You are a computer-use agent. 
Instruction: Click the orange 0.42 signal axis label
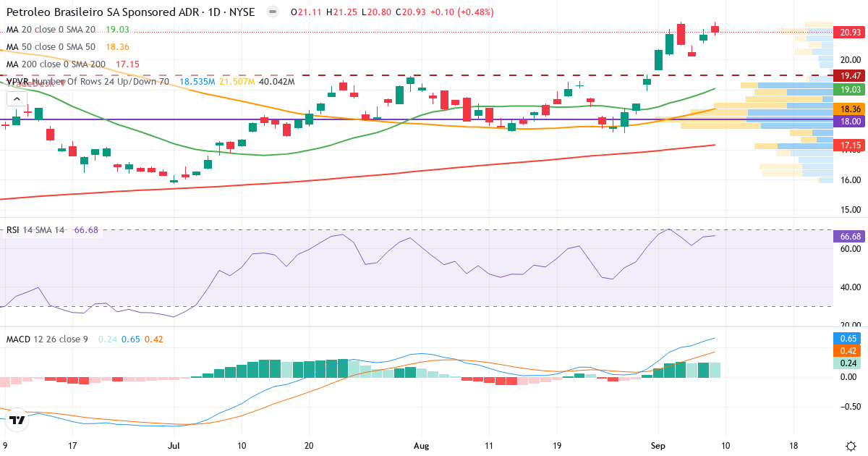pos(846,352)
